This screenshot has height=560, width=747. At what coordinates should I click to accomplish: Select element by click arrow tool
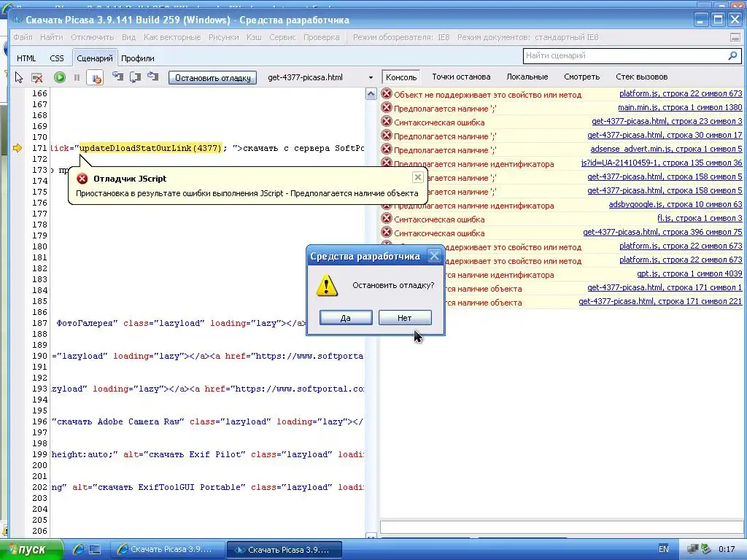(19, 77)
